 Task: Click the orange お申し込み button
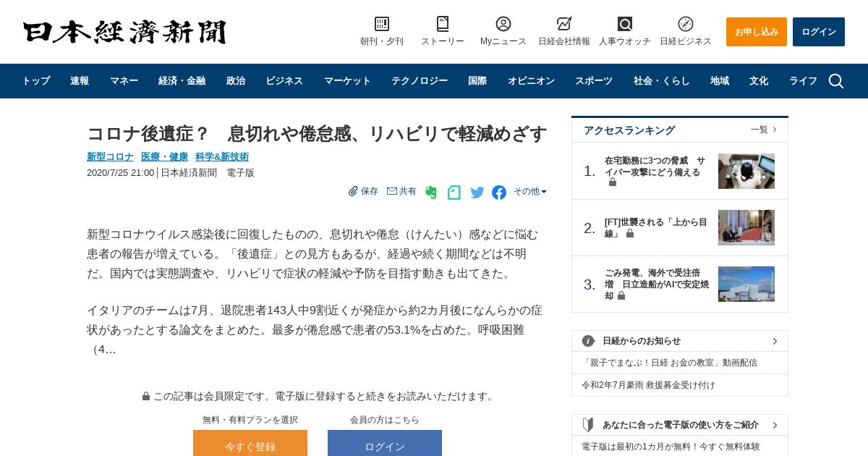pos(757,32)
